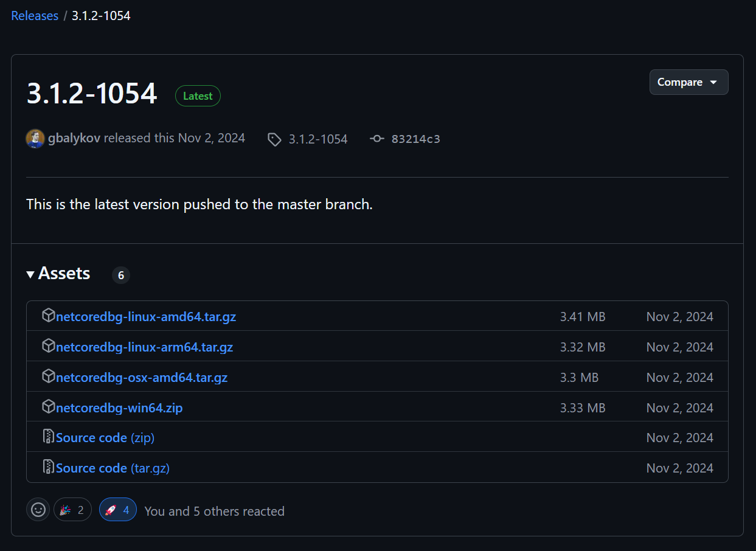The image size is (756, 551).
Task: Open the Compare dropdown
Action: pos(688,82)
